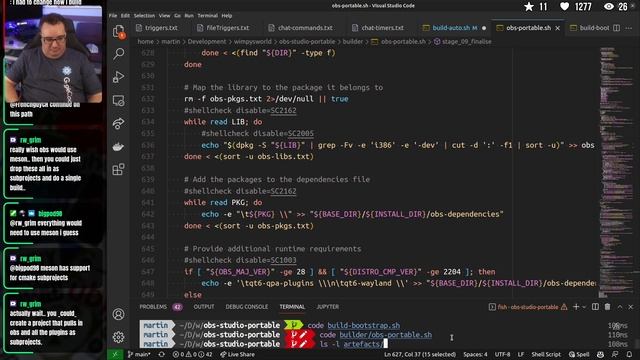Open the Help menu
Screen dimensions: 640x360
coord(227,16)
